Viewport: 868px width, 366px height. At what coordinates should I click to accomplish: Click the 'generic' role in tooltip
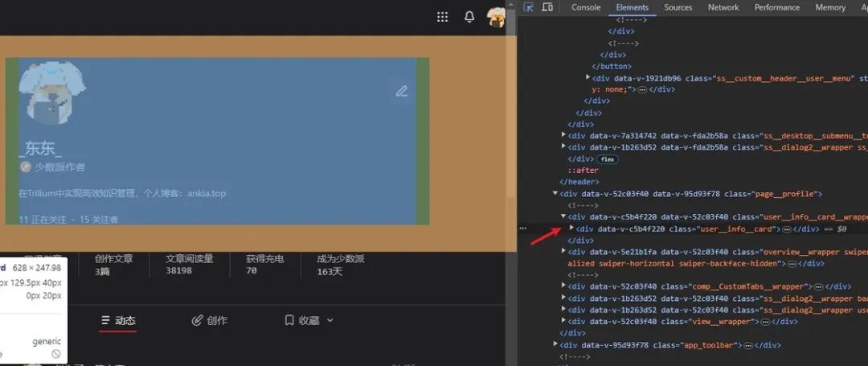coord(47,342)
